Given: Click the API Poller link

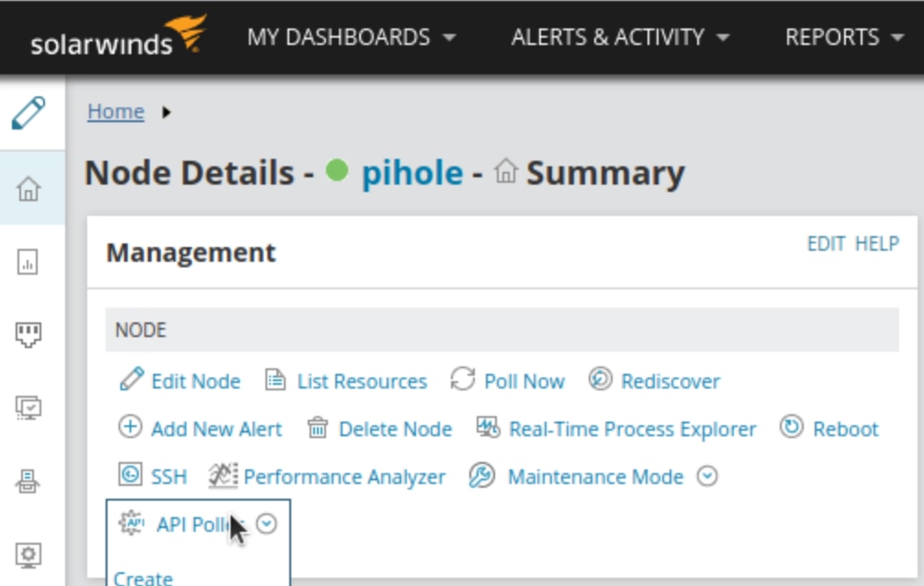Looking at the screenshot, I should click(201, 524).
